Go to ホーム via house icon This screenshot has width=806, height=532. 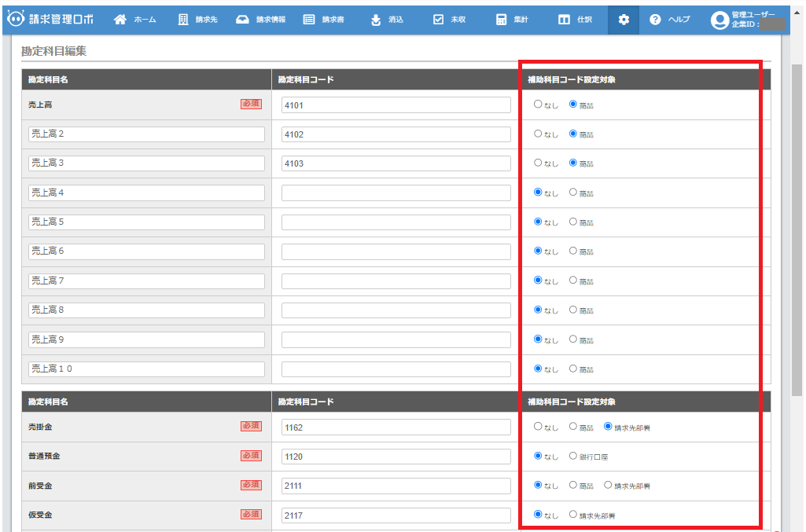[x=120, y=20]
